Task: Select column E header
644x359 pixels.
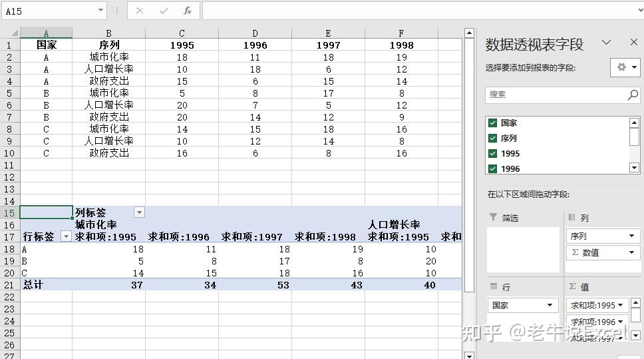Action: (x=328, y=33)
